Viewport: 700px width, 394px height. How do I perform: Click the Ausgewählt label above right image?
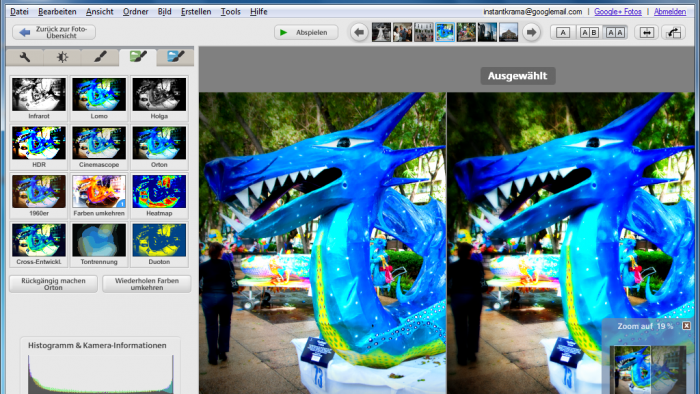click(517, 76)
